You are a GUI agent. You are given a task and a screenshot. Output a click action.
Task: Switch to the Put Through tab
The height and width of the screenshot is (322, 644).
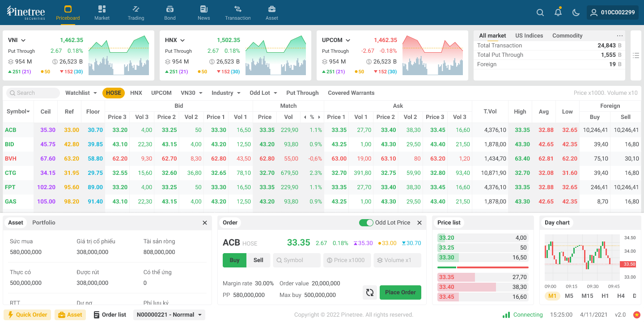click(x=302, y=93)
